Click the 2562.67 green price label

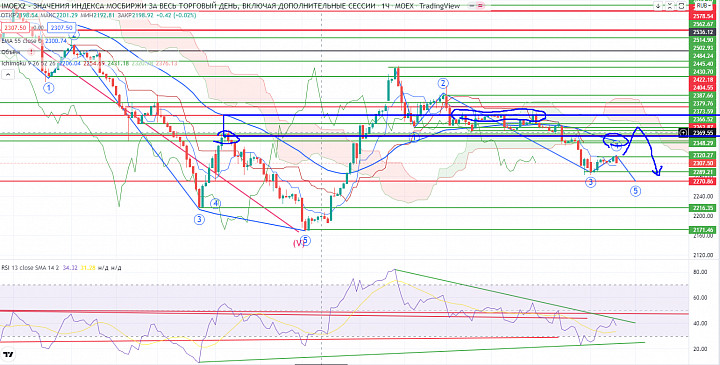click(x=704, y=24)
